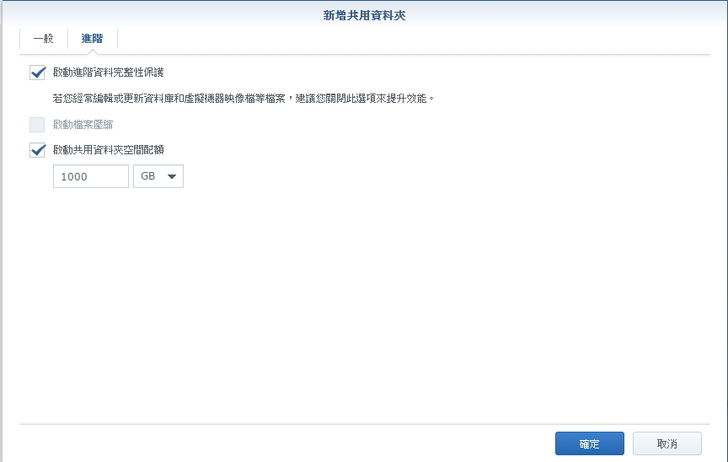The width and height of the screenshot is (728, 462).
Task: Open the GB unit dropdown
Action: point(158,176)
